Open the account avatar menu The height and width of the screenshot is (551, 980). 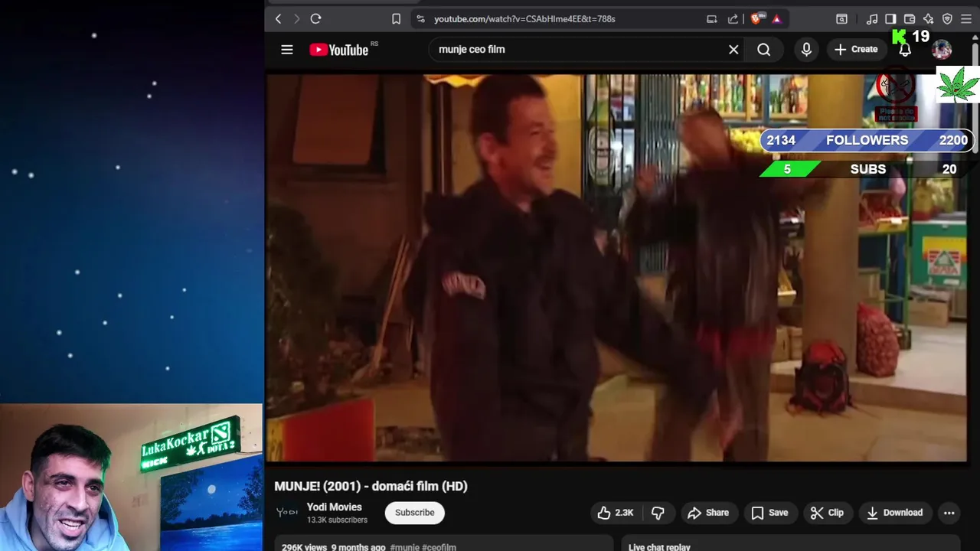coord(942,50)
